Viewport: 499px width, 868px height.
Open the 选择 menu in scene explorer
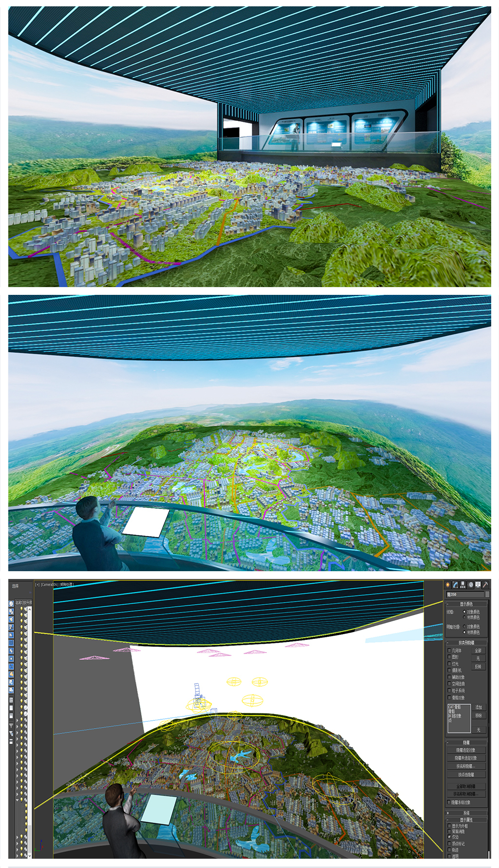15,586
